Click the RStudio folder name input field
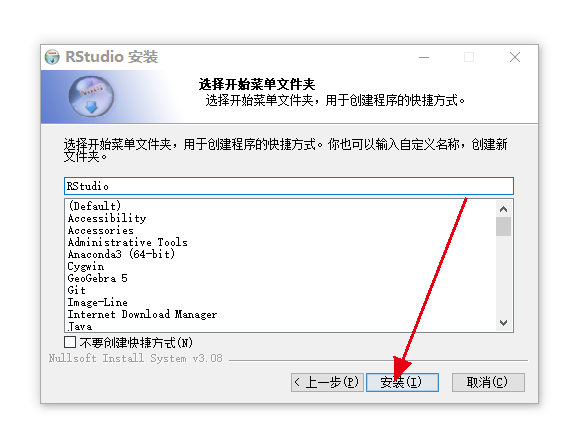The image size is (563, 430). pyautogui.click(x=289, y=186)
